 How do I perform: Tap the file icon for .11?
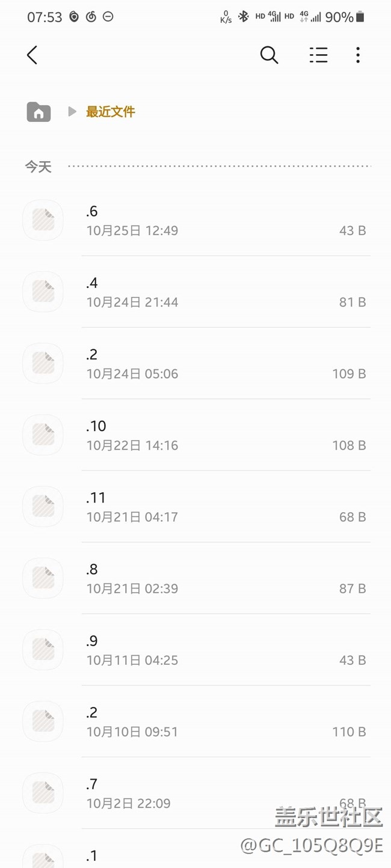(x=43, y=506)
